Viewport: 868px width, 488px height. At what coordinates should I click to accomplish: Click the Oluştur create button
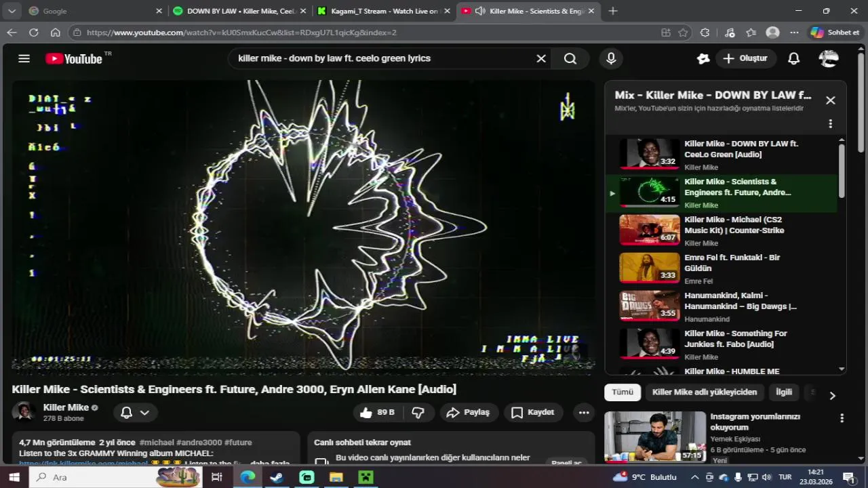click(x=745, y=58)
